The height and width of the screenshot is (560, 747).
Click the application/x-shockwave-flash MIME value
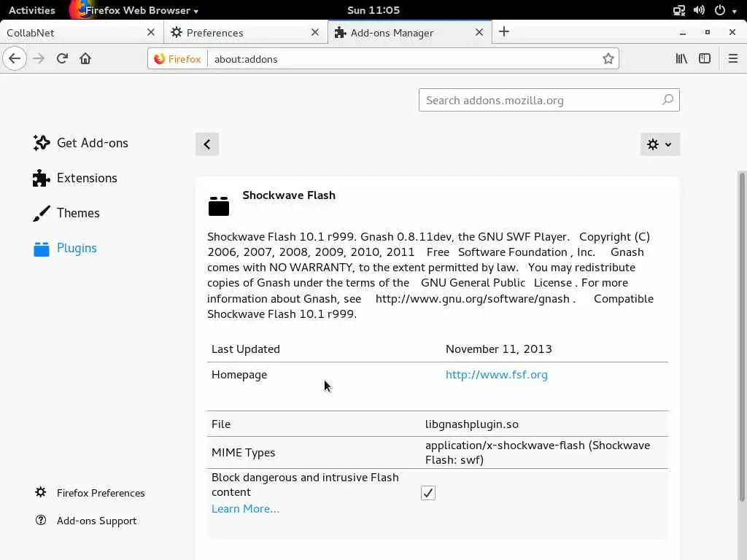pos(538,452)
